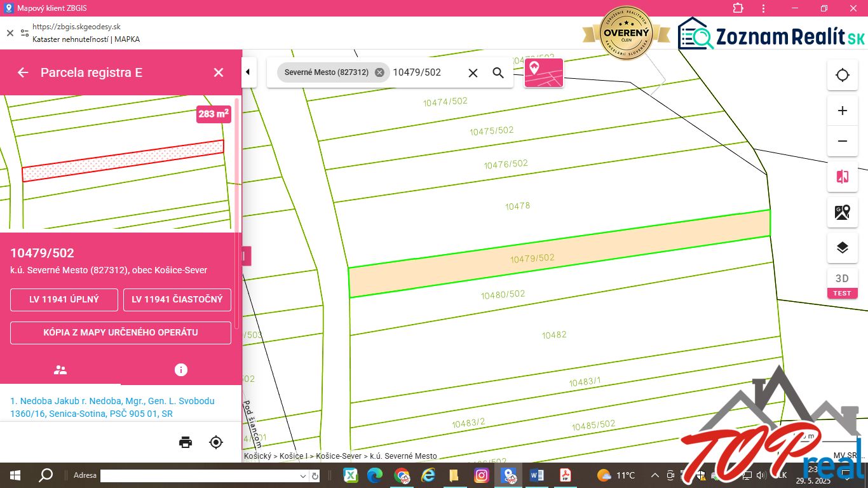Image resolution: width=868 pixels, height=488 pixels.
Task: Zoom out with the minus button
Action: tap(843, 141)
